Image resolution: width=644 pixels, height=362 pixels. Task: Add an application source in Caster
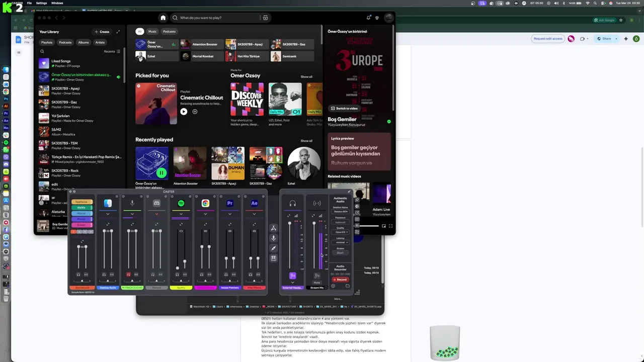coord(274,228)
